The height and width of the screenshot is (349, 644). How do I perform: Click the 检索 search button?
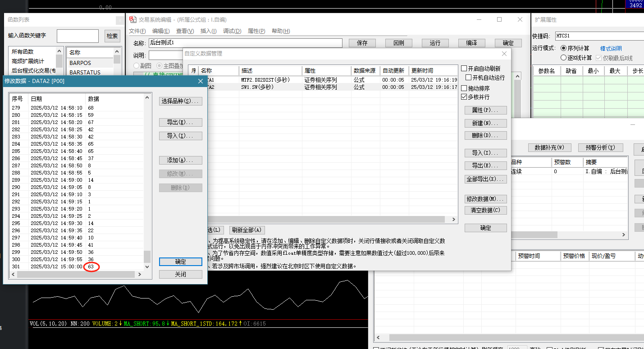[112, 36]
